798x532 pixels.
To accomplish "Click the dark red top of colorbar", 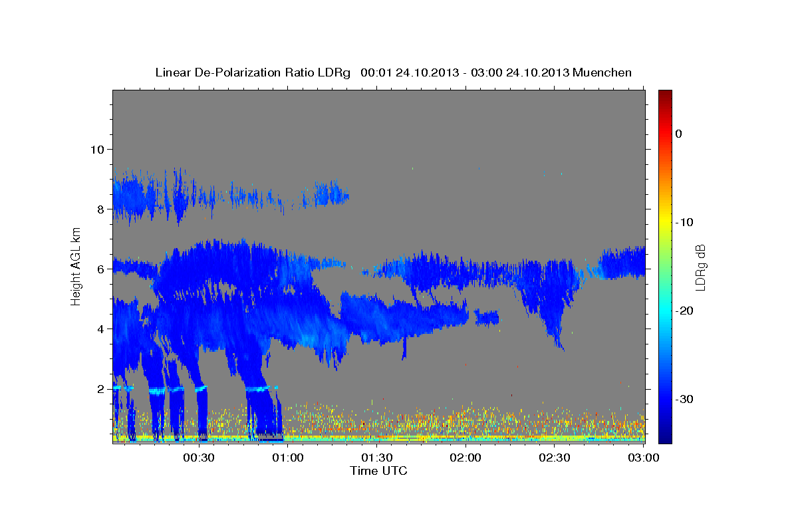I will click(x=664, y=94).
